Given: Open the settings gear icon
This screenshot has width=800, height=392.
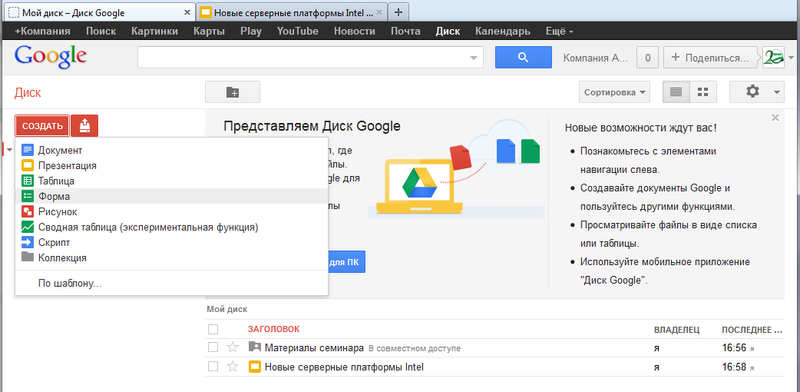Looking at the screenshot, I should 753,92.
